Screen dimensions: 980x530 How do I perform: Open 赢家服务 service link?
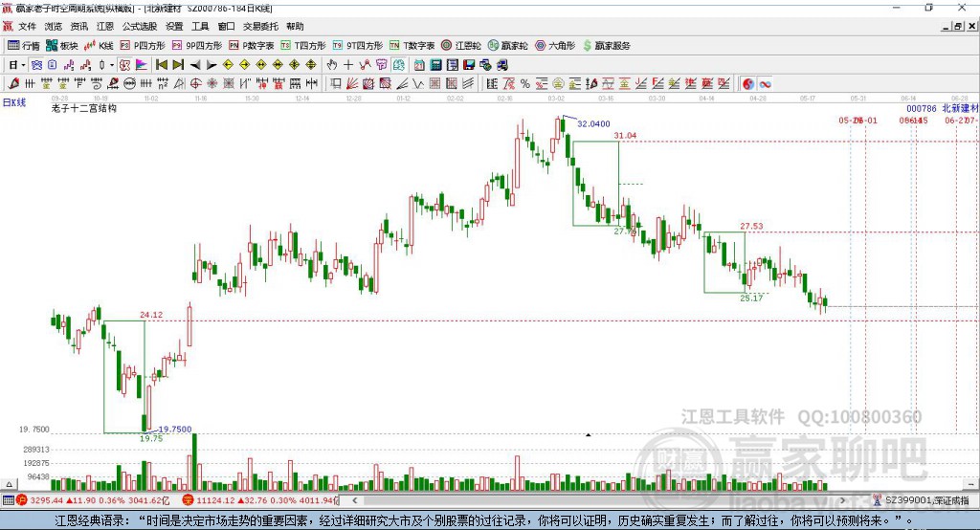[x=607, y=46]
